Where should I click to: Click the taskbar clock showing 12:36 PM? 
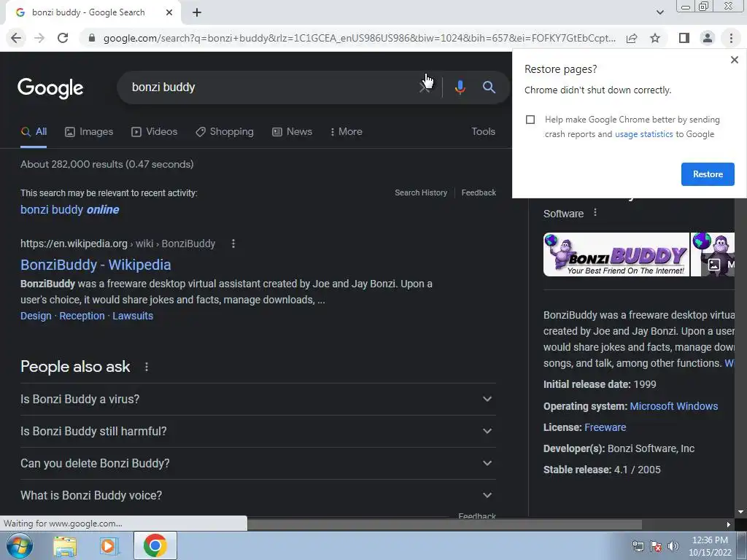coord(710,546)
